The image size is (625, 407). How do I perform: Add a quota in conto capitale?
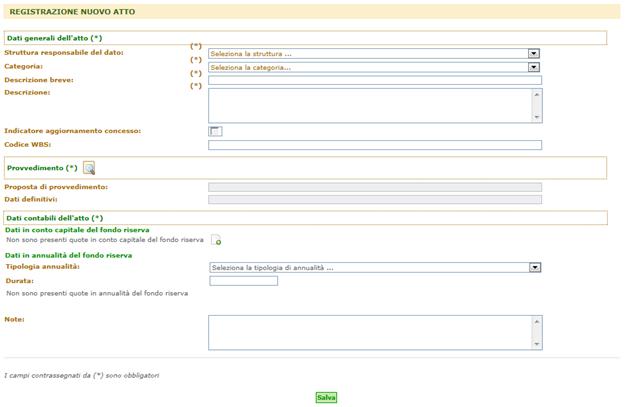tap(216, 240)
